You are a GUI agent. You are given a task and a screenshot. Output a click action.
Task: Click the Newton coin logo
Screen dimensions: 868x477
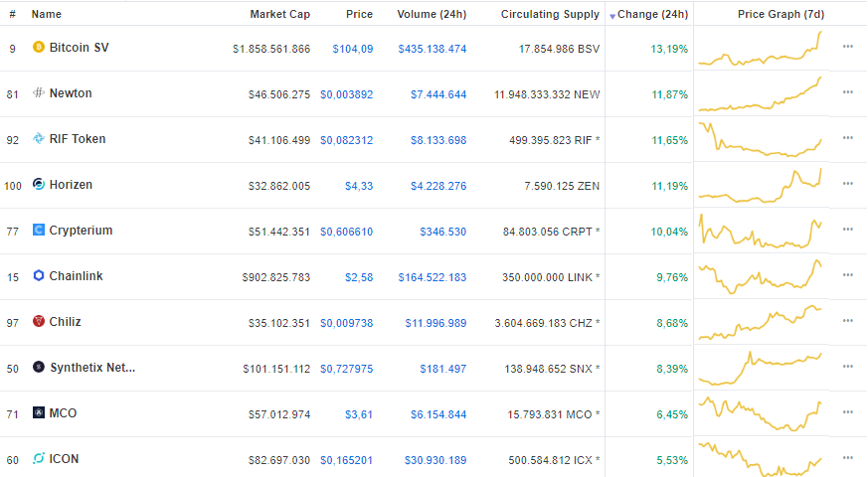click(x=38, y=93)
